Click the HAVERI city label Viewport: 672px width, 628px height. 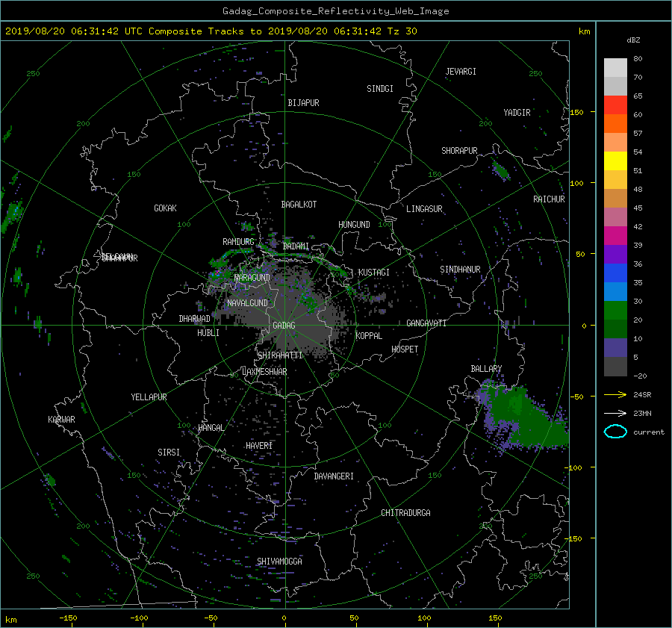coord(259,446)
